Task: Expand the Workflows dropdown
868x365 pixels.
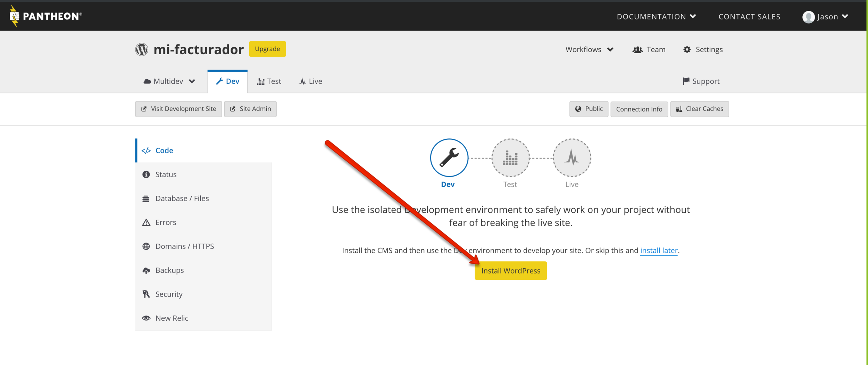Action: pyautogui.click(x=589, y=50)
